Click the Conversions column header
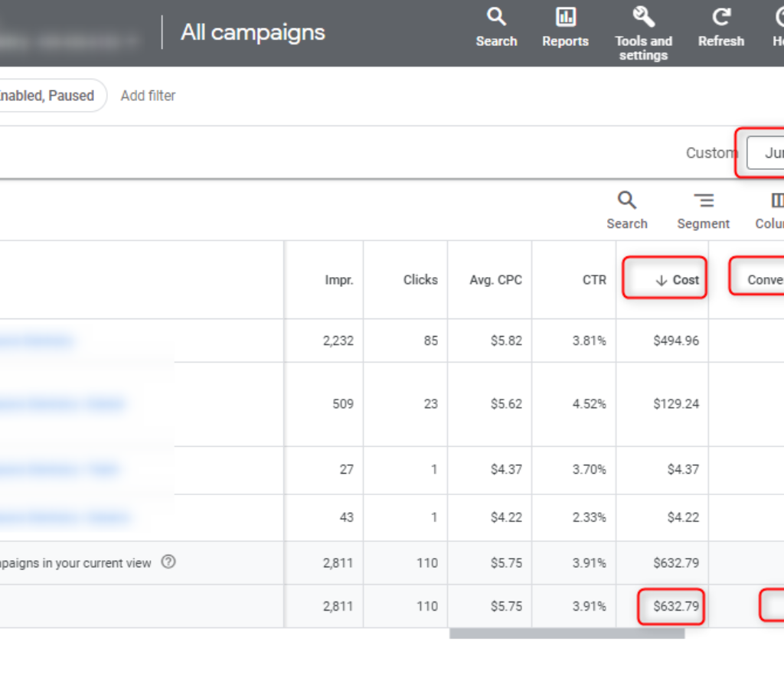 coord(764,280)
